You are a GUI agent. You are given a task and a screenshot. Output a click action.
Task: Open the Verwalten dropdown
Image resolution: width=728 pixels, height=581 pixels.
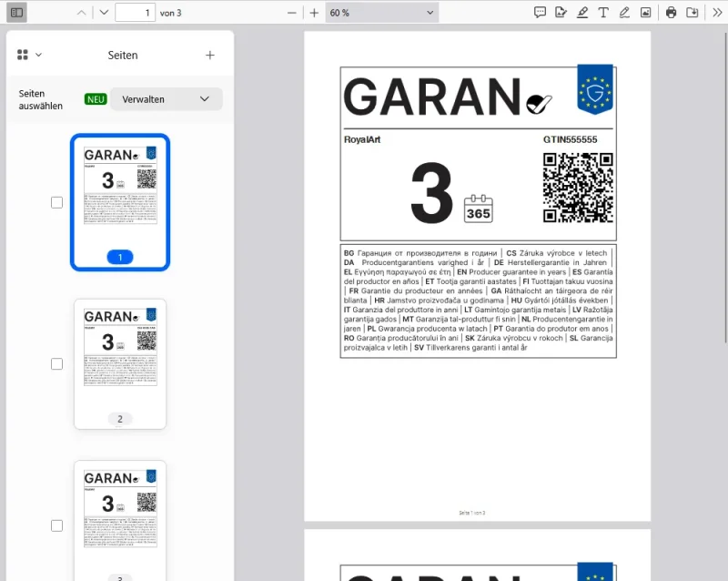(x=167, y=99)
